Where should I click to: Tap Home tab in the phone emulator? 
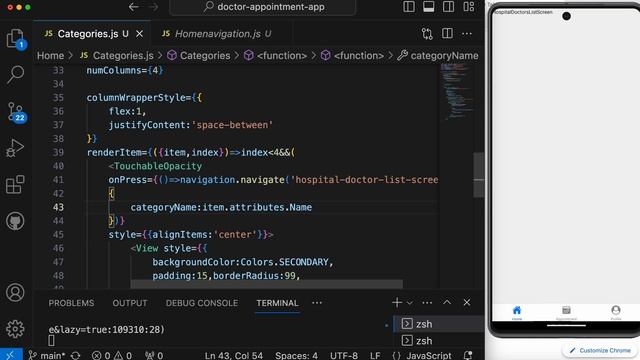517,313
